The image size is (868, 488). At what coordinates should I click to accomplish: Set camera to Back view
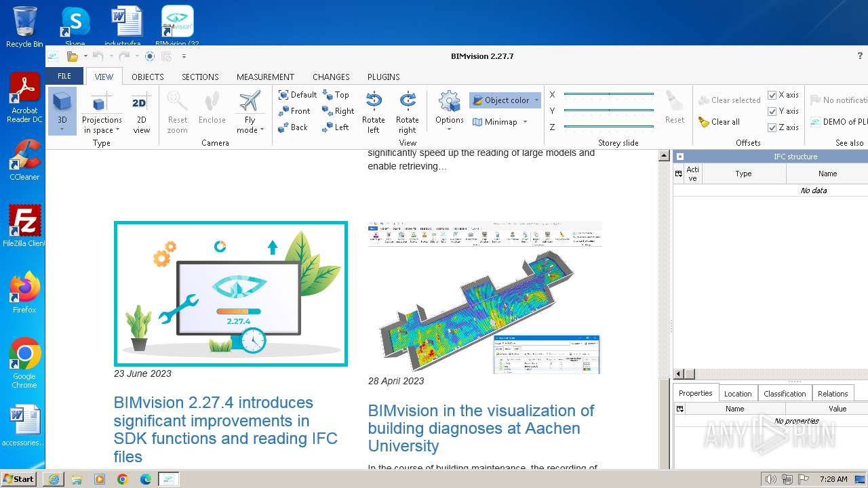293,127
